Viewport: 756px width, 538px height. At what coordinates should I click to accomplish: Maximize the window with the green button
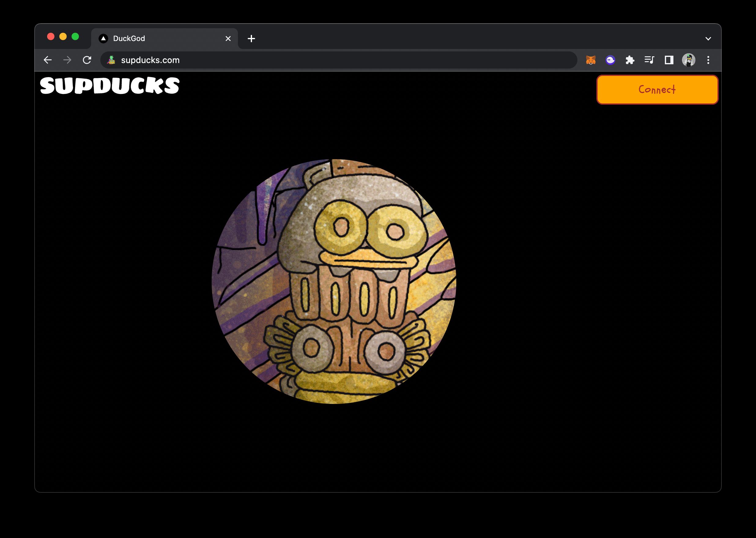tap(75, 36)
